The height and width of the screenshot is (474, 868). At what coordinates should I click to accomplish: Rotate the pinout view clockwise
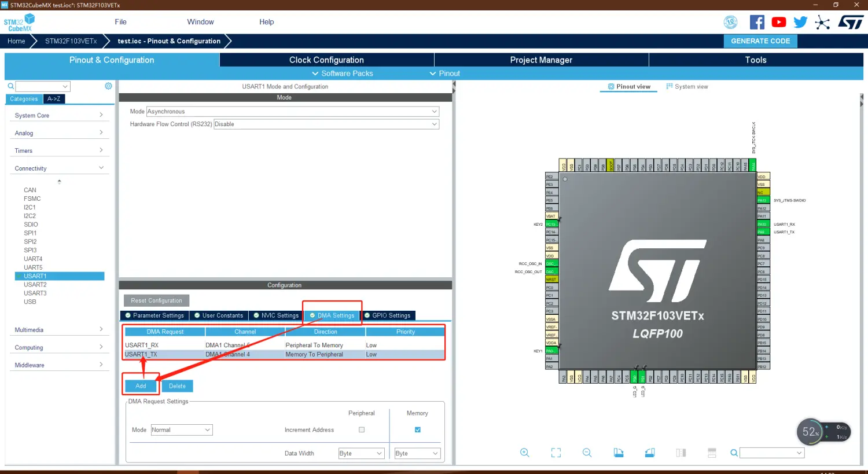619,453
